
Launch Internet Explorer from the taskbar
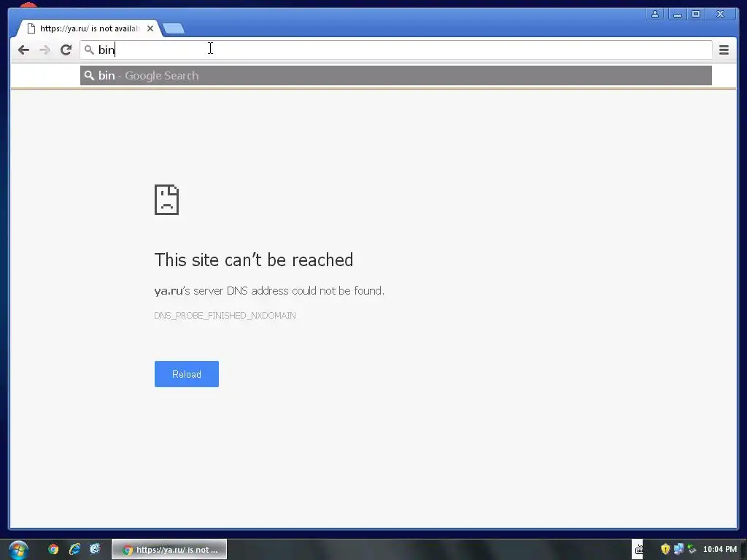tap(74, 550)
